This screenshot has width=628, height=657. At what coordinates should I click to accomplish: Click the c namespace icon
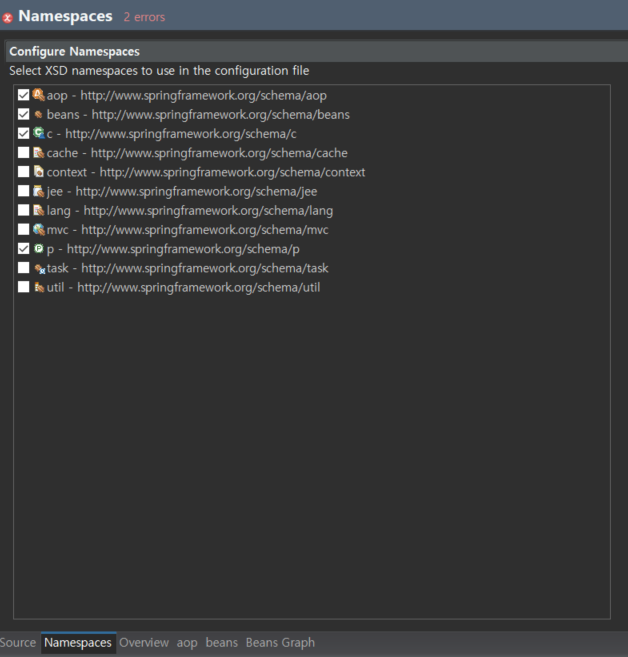coord(39,133)
